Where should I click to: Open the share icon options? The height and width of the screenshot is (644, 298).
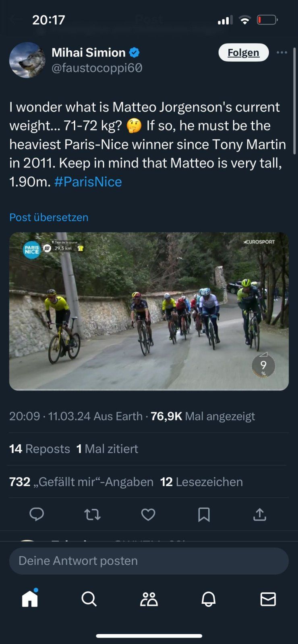click(260, 514)
